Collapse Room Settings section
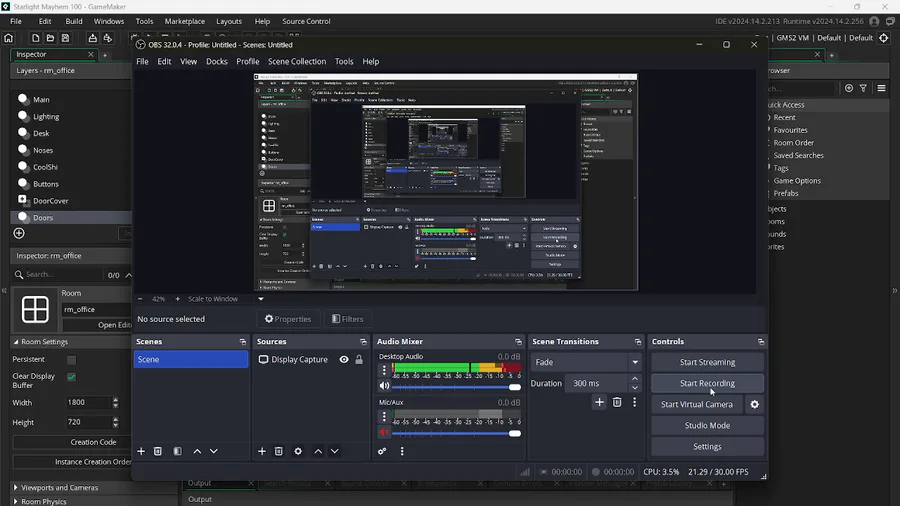This screenshot has height=506, width=900. tap(16, 342)
